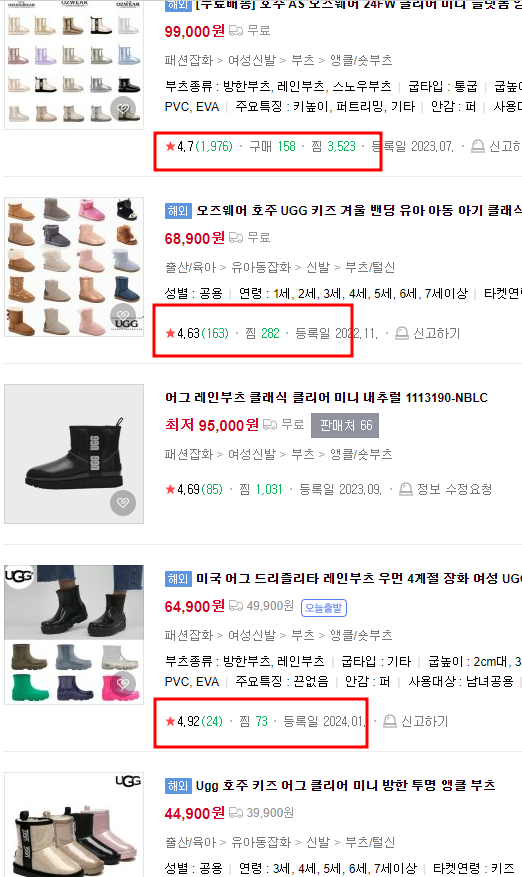
Task: Click 정보 수정요청 bell icon
Action: [x=406, y=489]
